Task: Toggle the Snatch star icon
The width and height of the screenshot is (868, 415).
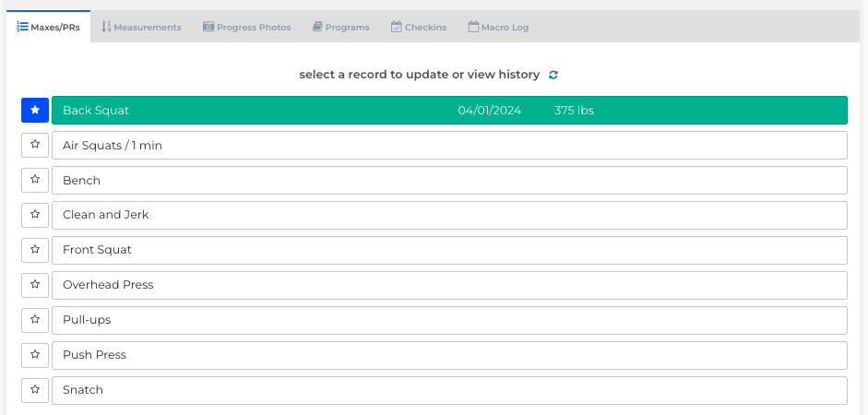Action: click(35, 390)
